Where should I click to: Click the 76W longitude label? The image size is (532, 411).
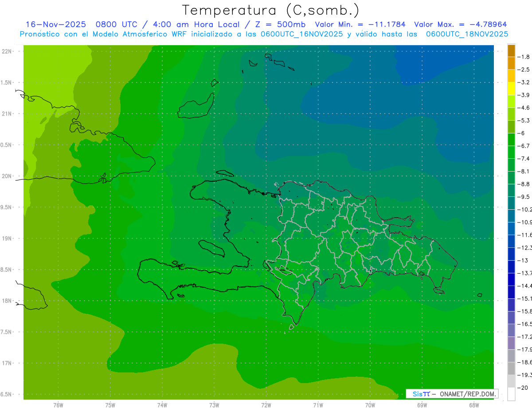(58, 405)
